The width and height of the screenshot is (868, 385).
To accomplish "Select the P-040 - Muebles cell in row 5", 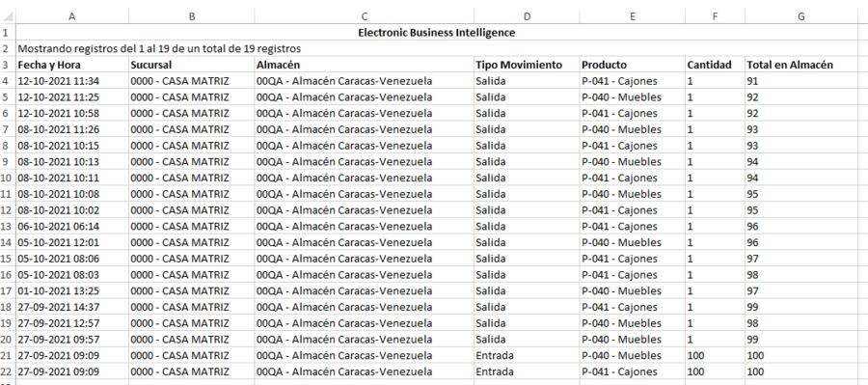I will (x=632, y=96).
